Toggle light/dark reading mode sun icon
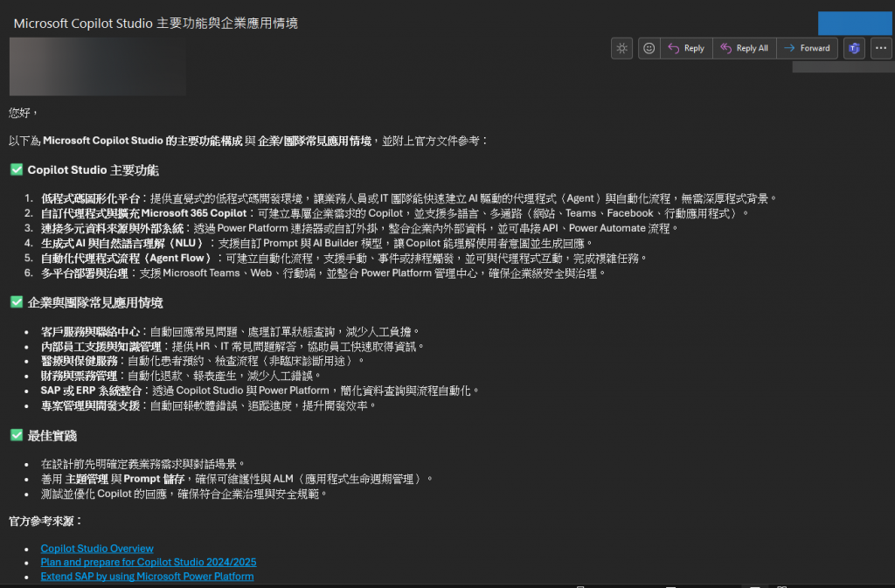This screenshot has width=895, height=588. tap(621, 48)
